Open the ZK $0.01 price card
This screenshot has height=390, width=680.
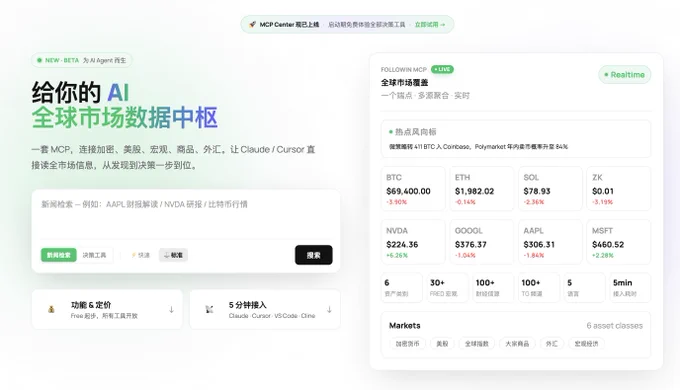pos(618,189)
